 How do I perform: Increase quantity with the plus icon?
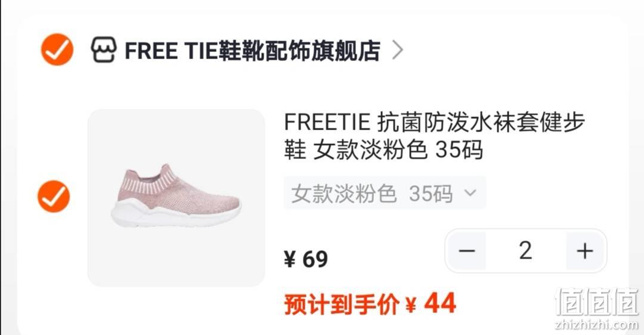pyautogui.click(x=585, y=251)
